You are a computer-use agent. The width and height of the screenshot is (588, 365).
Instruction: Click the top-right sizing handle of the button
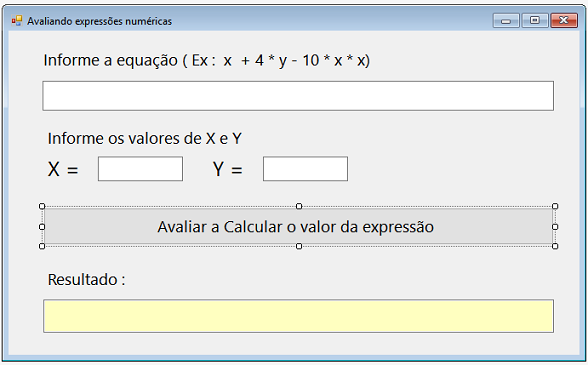tap(555, 206)
